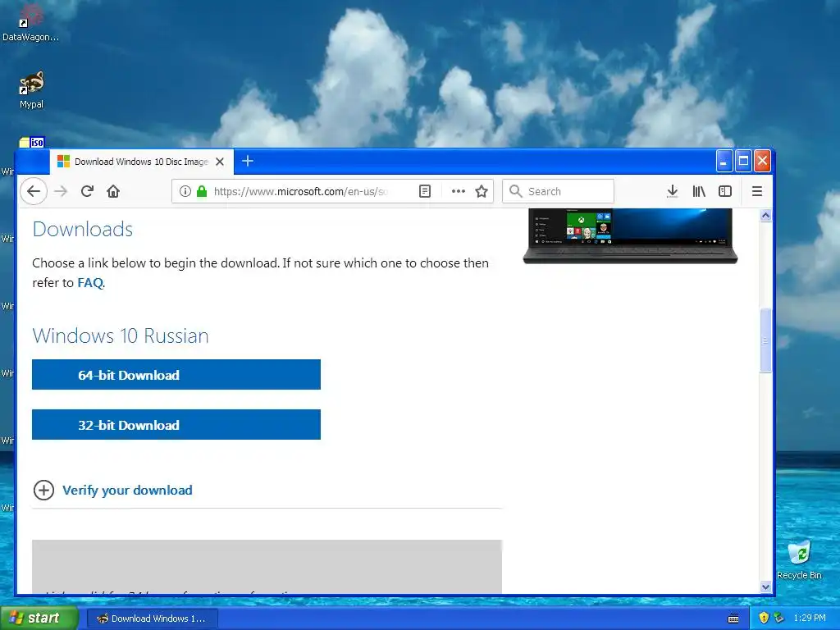Open the FAQ link
The height and width of the screenshot is (630, 840).
click(x=90, y=283)
